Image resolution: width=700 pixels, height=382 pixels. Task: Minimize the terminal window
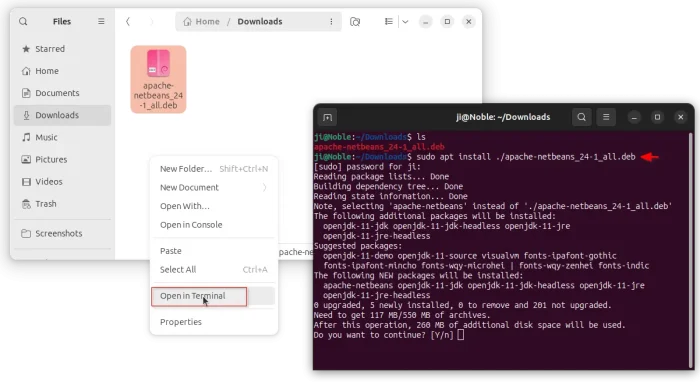point(634,117)
